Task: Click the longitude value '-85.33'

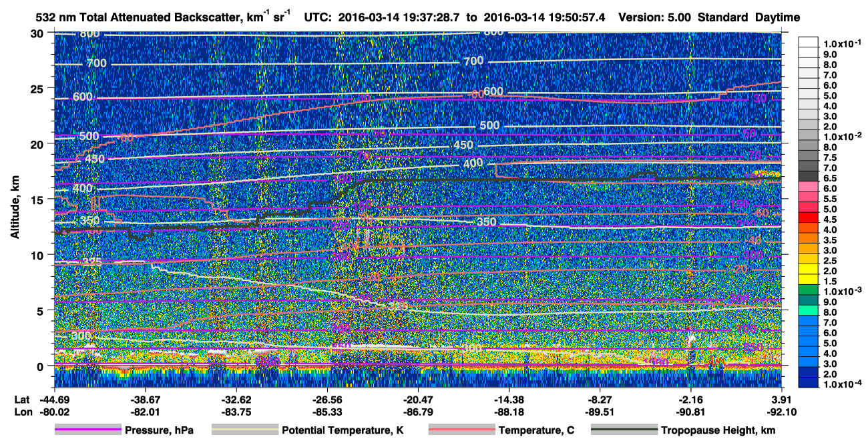Action: pyautogui.click(x=327, y=412)
